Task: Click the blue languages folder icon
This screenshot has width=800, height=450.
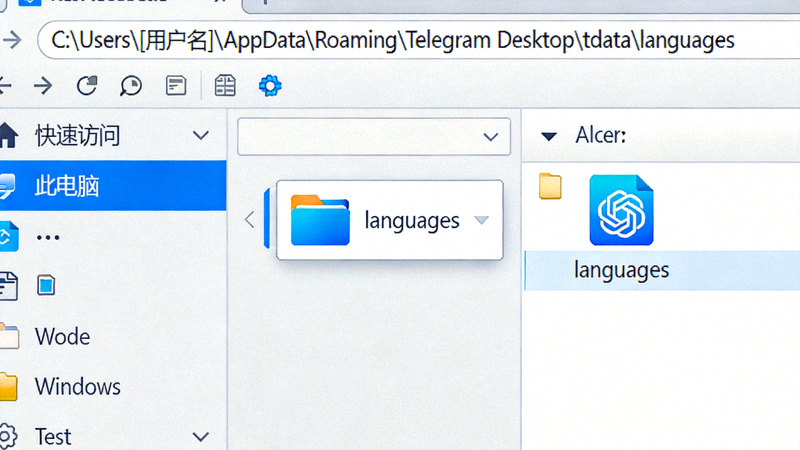Action: click(x=320, y=220)
